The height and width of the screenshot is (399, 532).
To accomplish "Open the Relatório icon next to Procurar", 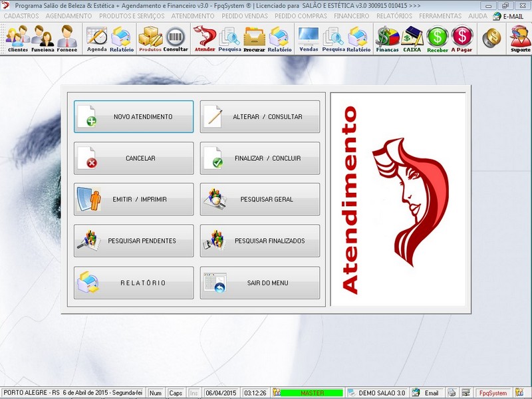I will coord(279,39).
